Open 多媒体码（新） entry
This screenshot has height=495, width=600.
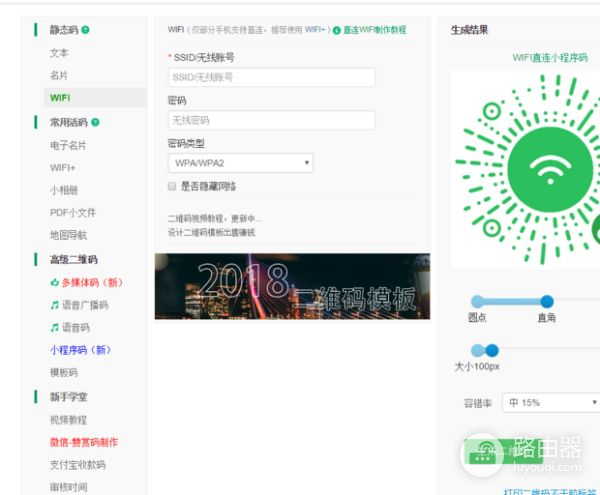point(92,282)
